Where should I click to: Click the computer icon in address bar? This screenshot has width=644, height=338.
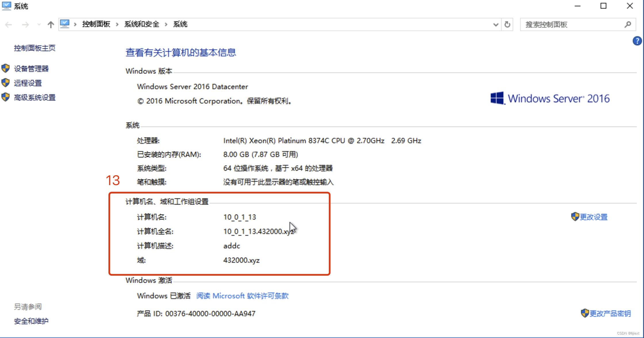point(65,24)
